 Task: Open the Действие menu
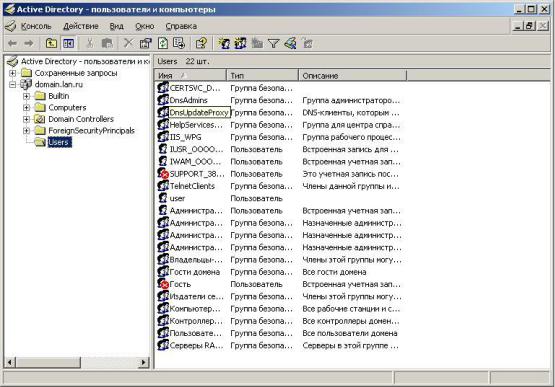81,26
